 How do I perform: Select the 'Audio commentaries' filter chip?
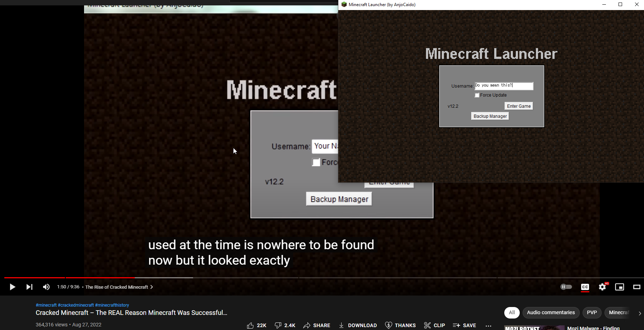click(x=551, y=312)
